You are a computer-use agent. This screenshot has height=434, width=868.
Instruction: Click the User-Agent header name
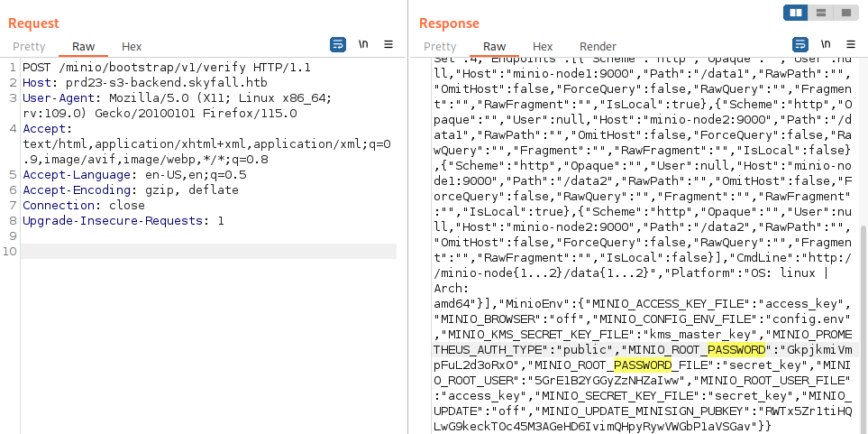point(57,98)
